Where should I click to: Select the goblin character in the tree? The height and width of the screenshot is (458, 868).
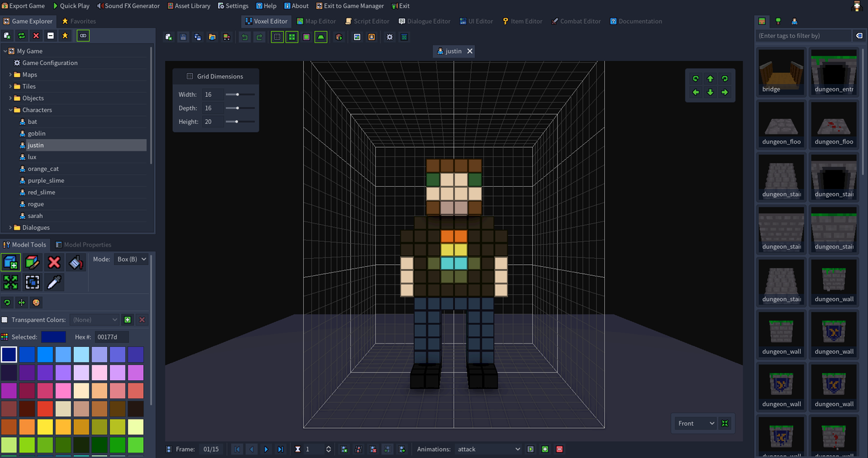click(x=37, y=133)
